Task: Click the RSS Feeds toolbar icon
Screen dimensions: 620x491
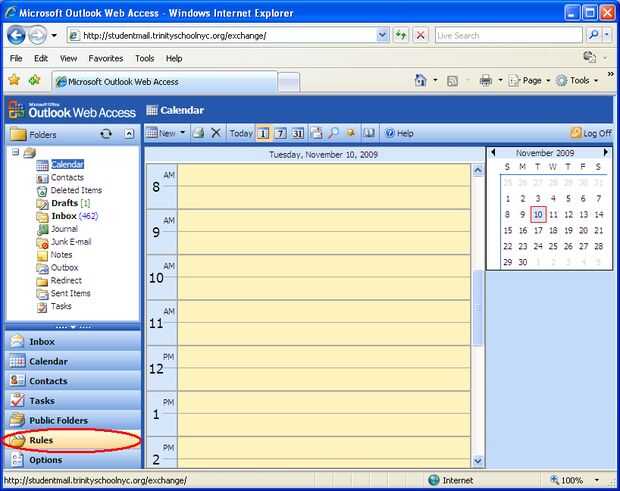Action: 452,81
